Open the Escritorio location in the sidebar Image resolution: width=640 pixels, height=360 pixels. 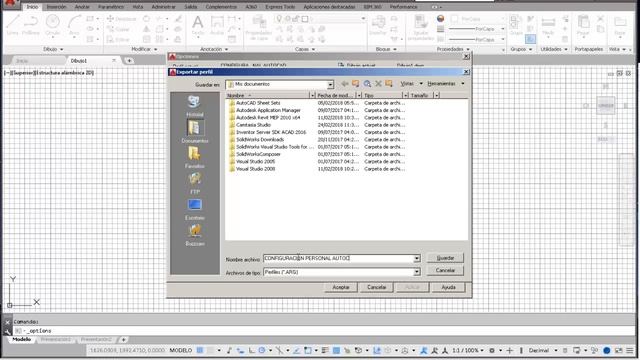point(195,209)
